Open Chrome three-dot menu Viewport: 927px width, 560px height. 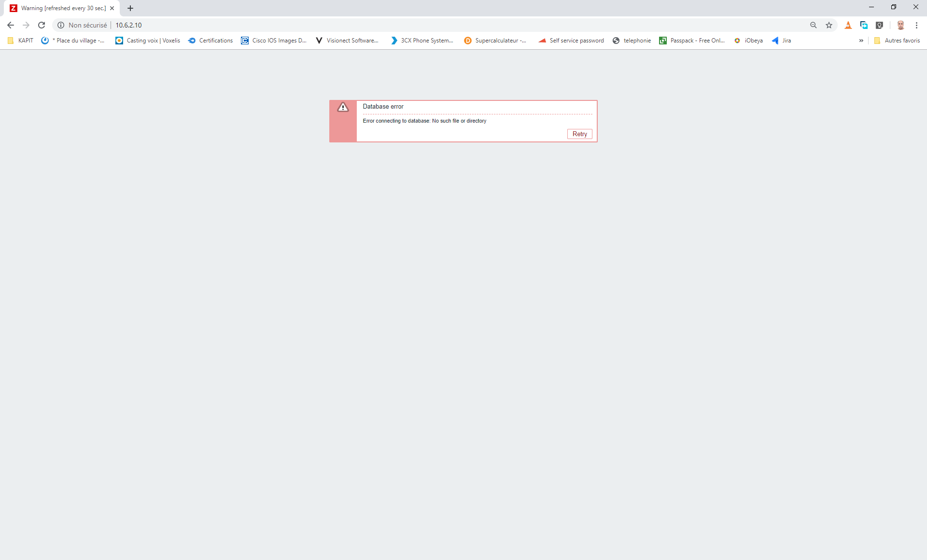[x=916, y=25]
